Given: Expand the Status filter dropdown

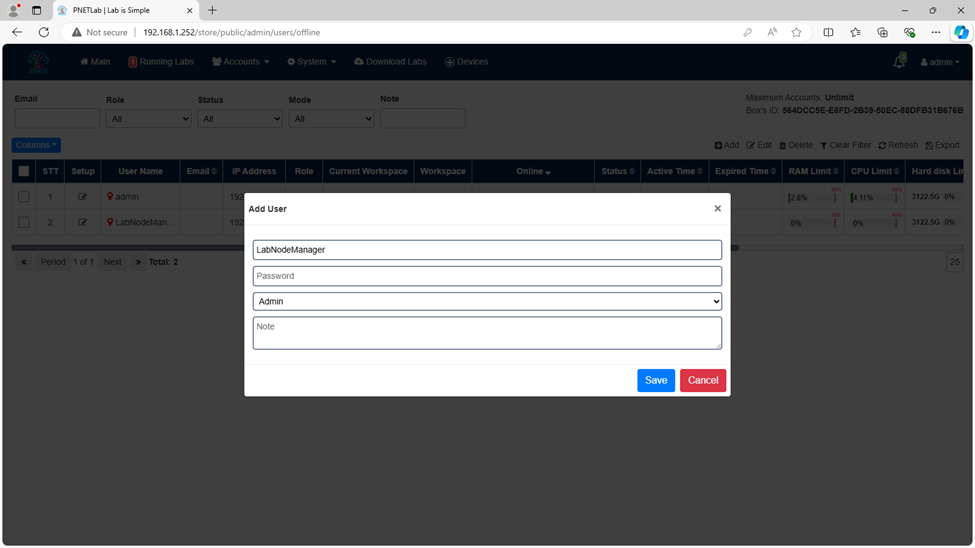Looking at the screenshot, I should coord(239,119).
